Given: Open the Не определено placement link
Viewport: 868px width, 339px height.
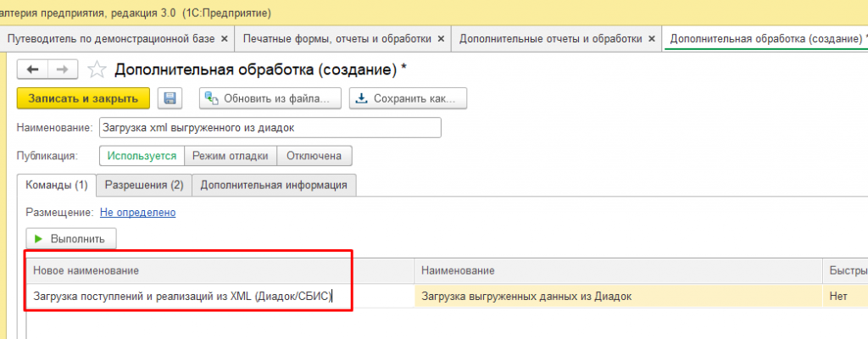Looking at the screenshot, I should coord(137,212).
